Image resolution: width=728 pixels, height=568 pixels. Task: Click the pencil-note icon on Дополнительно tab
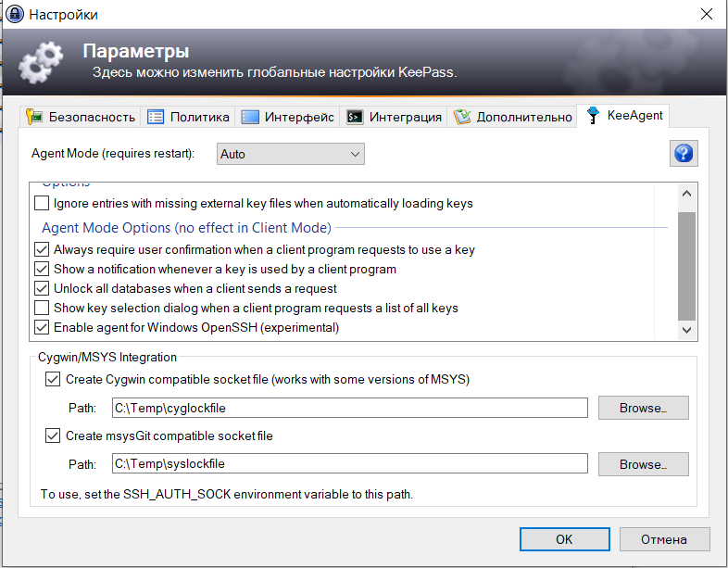[x=462, y=117]
